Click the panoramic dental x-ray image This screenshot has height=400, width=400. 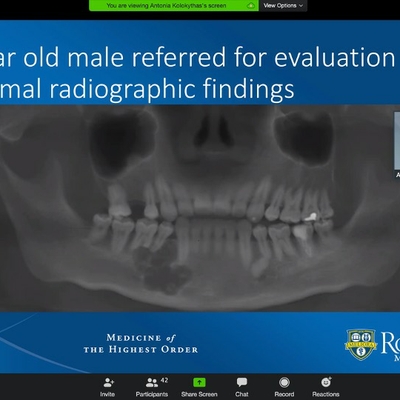(x=200, y=208)
